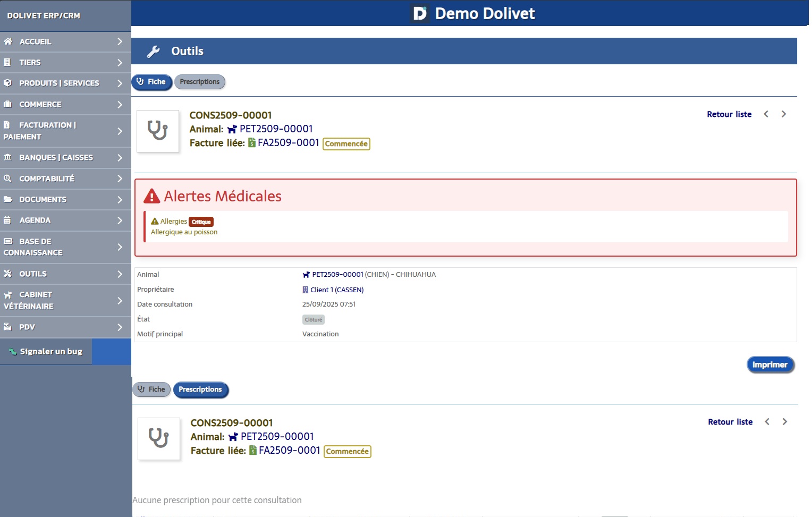Switch to the top Prescriptions tab
This screenshot has width=812, height=517.
pyautogui.click(x=200, y=82)
